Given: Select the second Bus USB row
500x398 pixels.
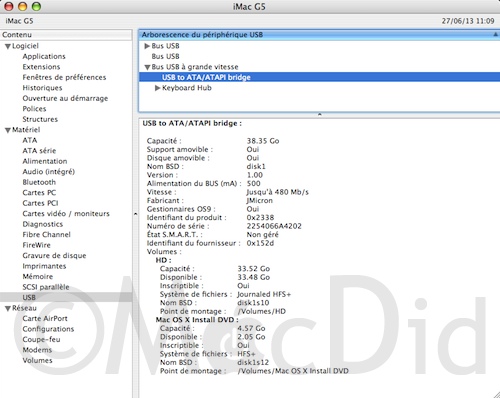Looking at the screenshot, I should coord(165,56).
